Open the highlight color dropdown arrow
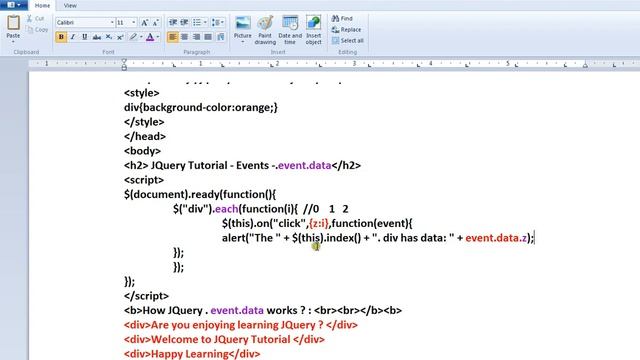Viewport: 640px width, 360px height. [x=141, y=37]
